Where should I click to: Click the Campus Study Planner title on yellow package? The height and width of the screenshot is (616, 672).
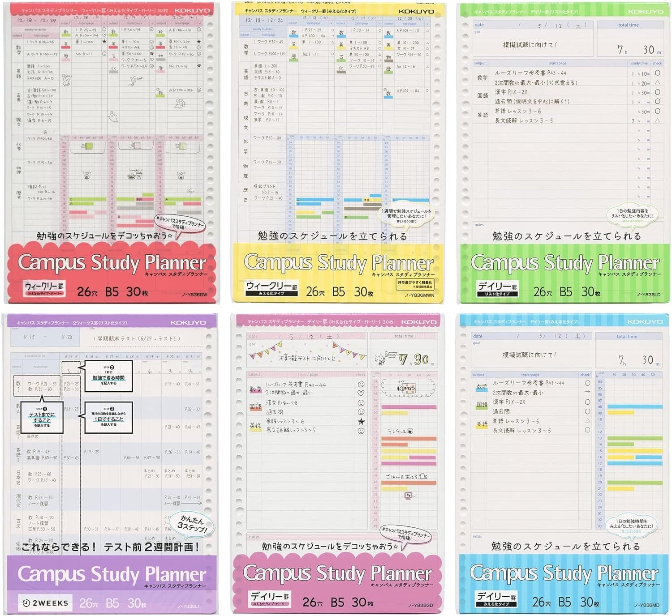(339, 263)
